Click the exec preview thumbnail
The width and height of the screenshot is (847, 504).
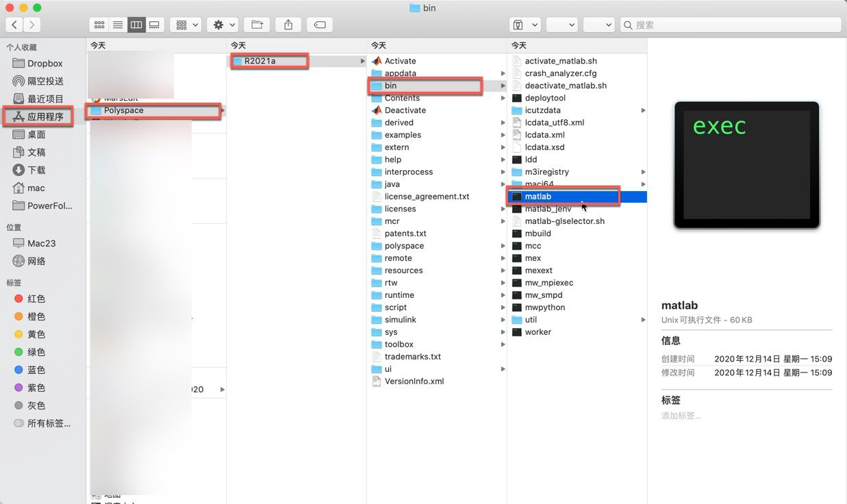[x=747, y=165]
